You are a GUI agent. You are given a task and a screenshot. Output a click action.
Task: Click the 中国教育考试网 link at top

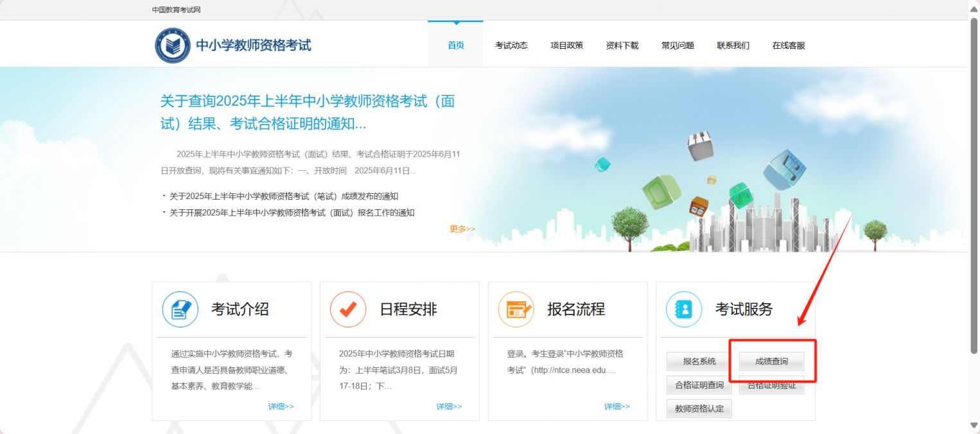[177, 10]
